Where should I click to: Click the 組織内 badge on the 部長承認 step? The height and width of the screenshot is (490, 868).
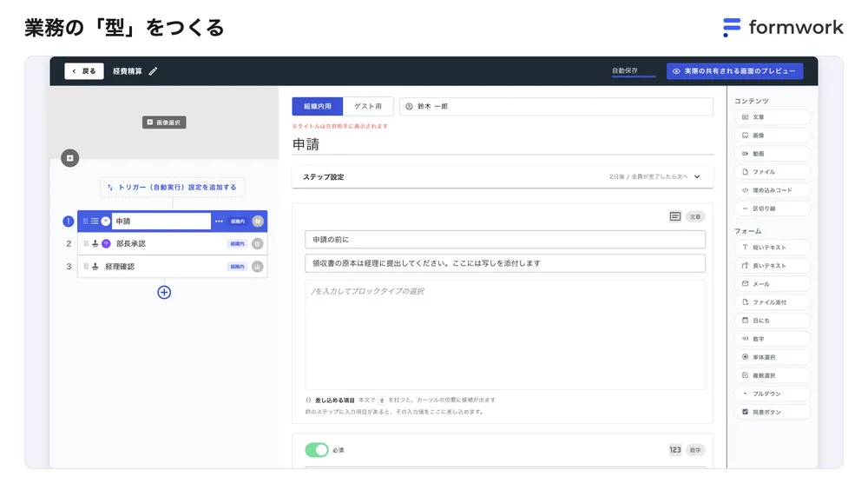point(238,243)
